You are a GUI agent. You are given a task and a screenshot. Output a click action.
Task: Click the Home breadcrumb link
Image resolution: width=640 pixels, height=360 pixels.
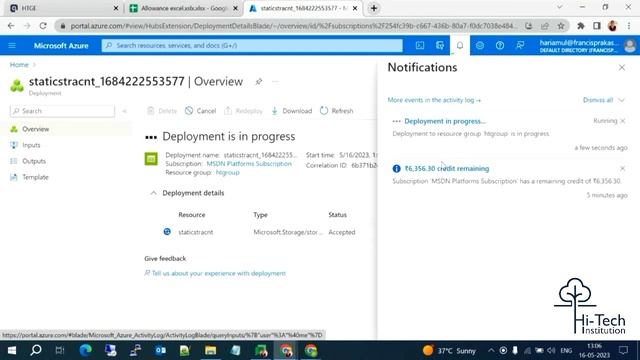(x=19, y=64)
